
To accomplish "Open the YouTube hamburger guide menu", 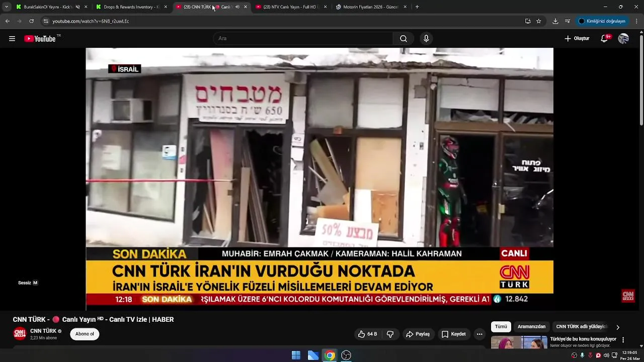I will click(12, 39).
